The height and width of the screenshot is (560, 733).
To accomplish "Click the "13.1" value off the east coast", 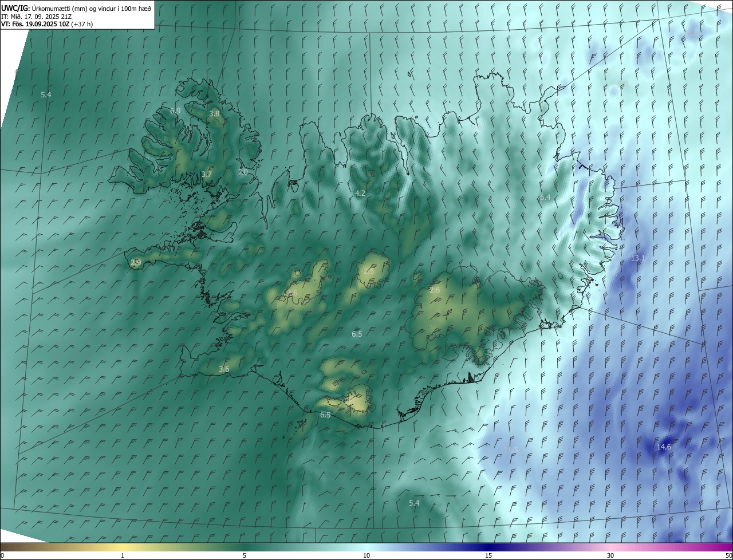I will pyautogui.click(x=637, y=258).
